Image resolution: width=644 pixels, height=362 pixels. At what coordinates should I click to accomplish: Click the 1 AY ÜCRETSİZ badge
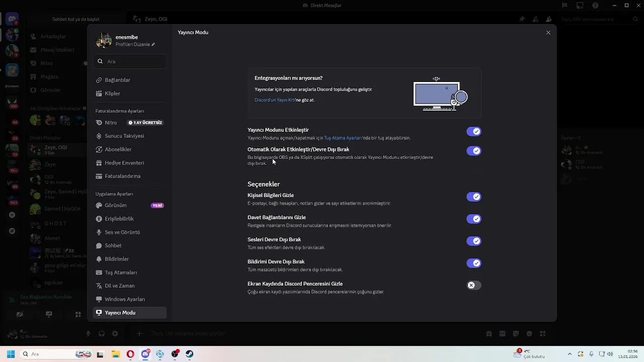pyautogui.click(x=145, y=123)
